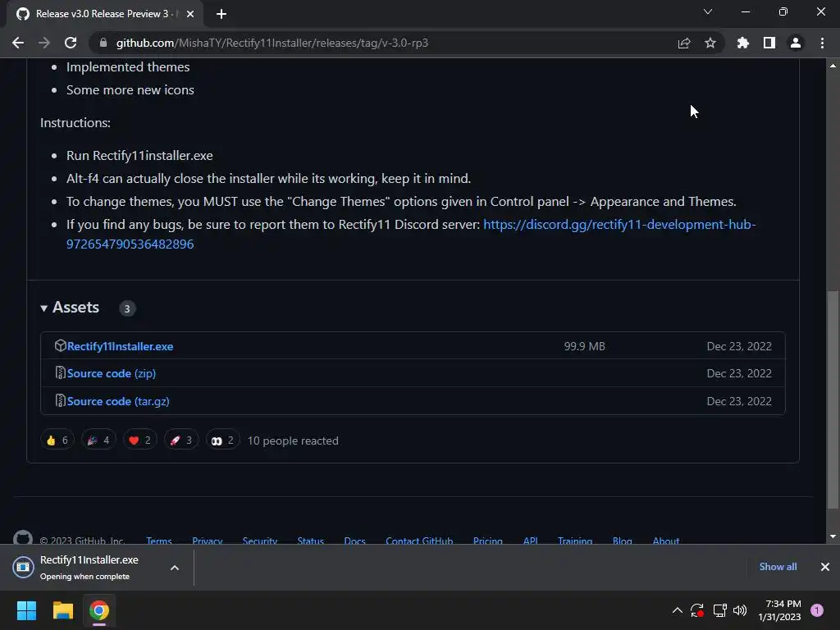This screenshot has width=840, height=630.
Task: Expand download options chevron for Rectify11Installer.exe
Action: [x=175, y=568]
